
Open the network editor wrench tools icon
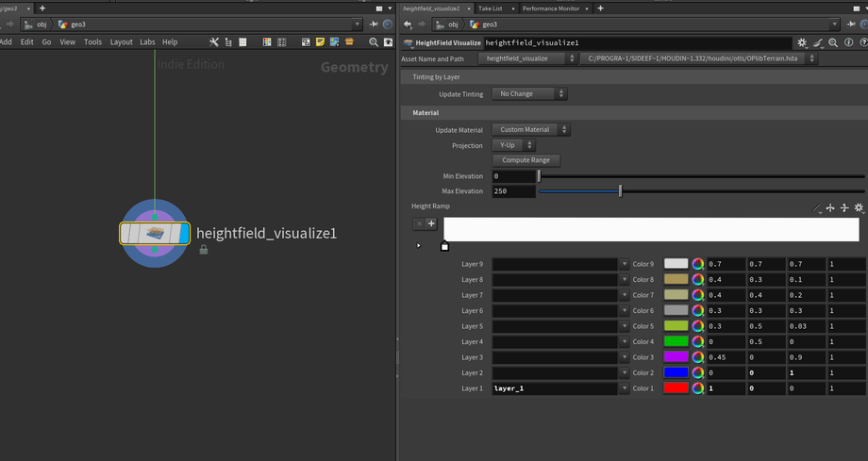click(214, 41)
